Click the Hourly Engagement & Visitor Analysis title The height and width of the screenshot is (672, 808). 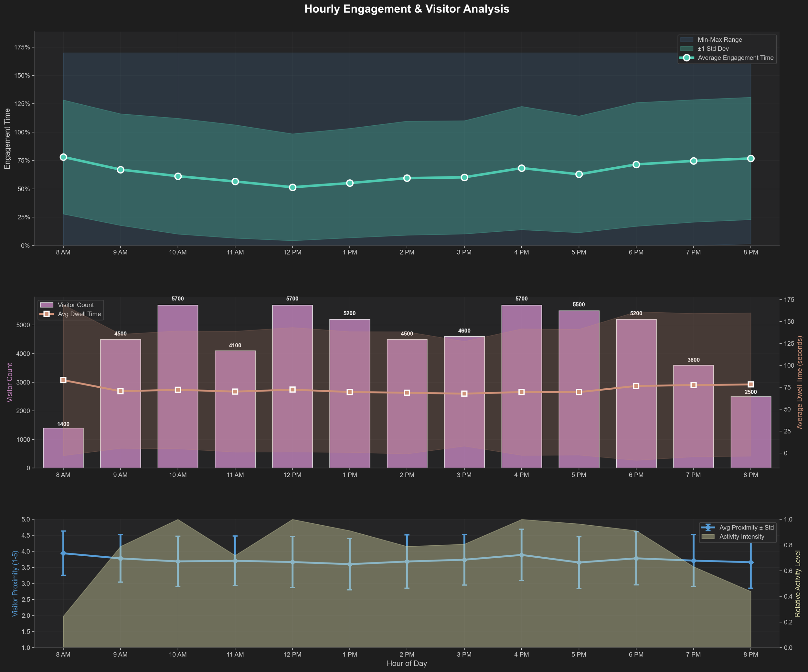(407, 9)
